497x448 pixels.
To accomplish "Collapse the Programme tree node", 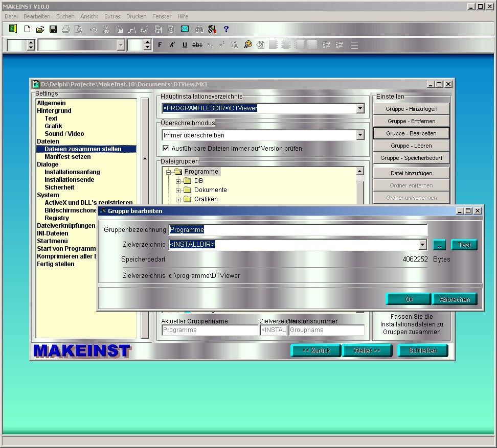I will coord(169,172).
